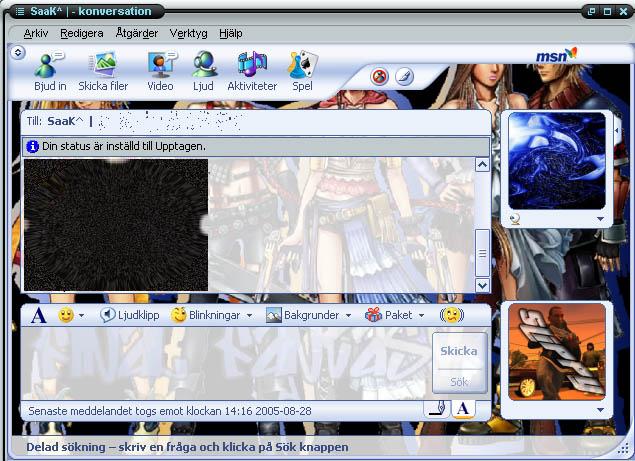
Task: Start a Video conversation
Action: point(160,66)
